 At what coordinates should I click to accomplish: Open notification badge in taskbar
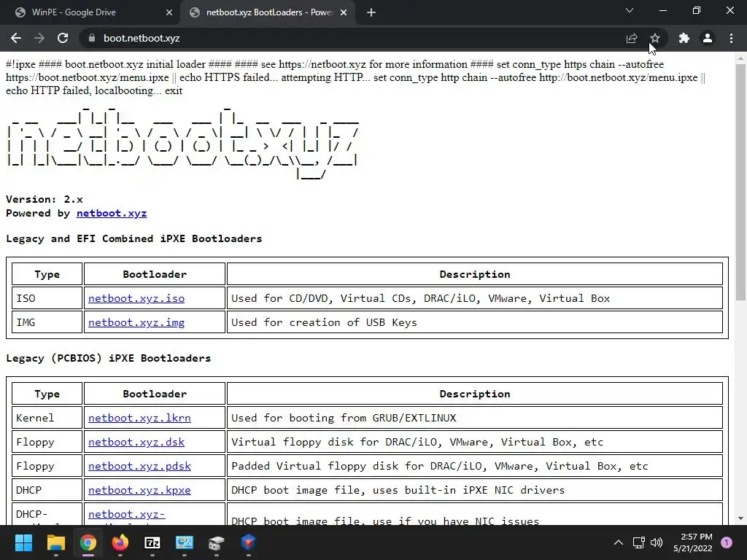727,542
